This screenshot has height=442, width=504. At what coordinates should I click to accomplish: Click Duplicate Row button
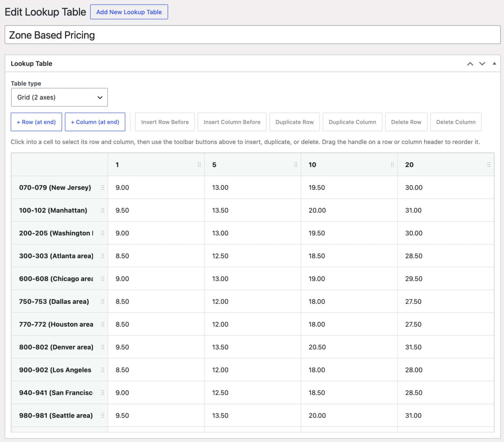[295, 122]
